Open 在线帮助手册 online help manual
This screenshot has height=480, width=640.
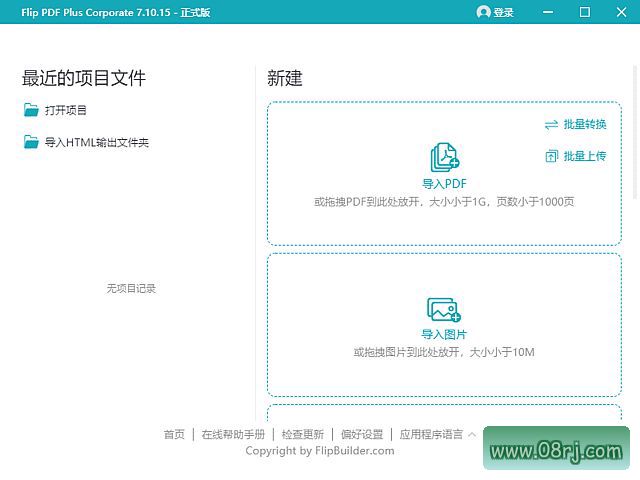click(x=233, y=434)
